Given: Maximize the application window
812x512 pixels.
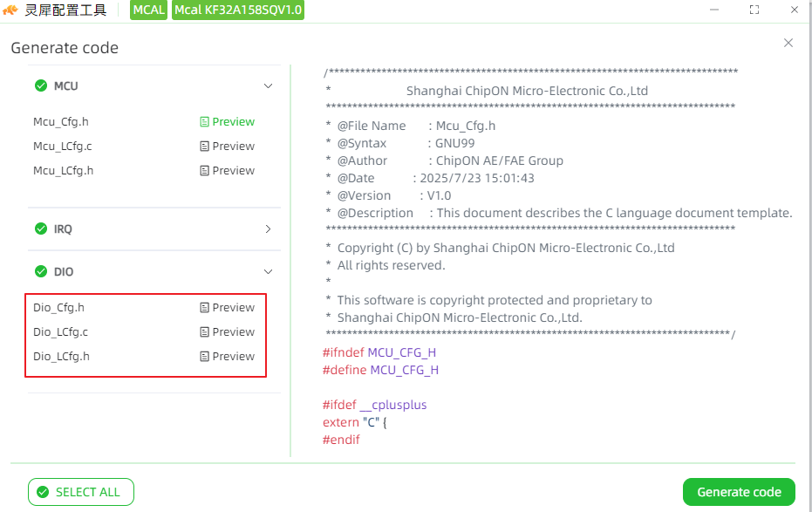Looking at the screenshot, I should (x=754, y=10).
